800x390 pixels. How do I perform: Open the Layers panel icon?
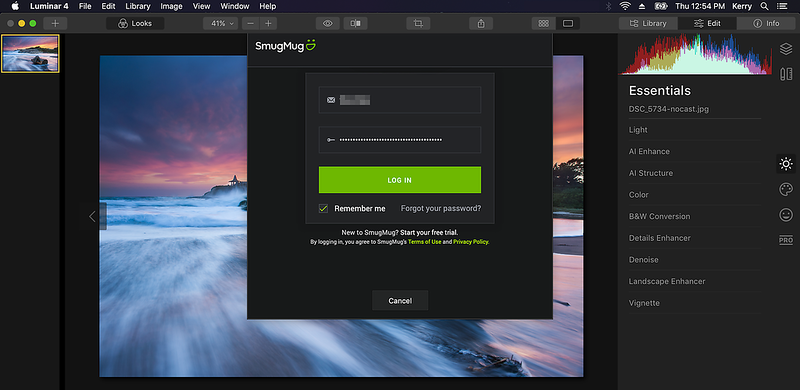[786, 49]
